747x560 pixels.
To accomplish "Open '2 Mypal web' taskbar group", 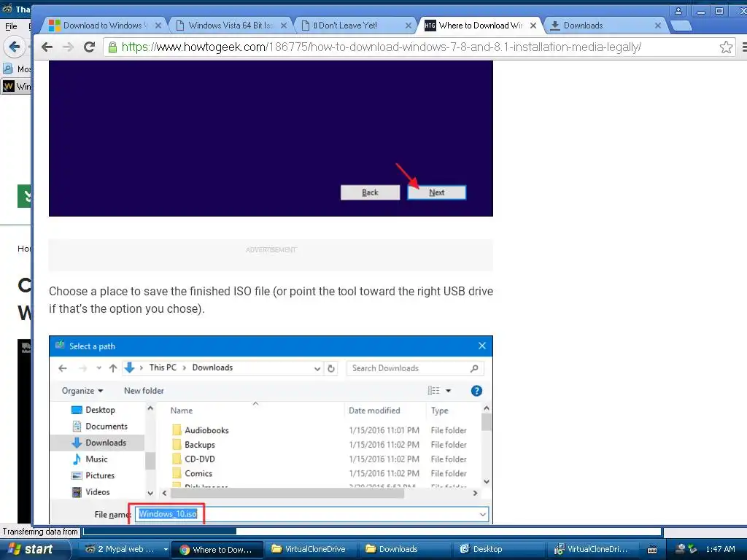I will click(125, 549).
